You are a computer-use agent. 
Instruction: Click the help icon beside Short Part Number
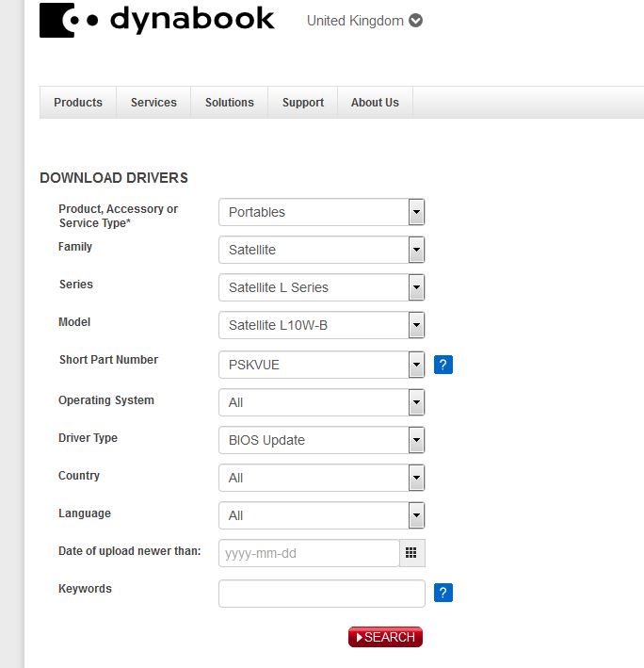(x=443, y=365)
